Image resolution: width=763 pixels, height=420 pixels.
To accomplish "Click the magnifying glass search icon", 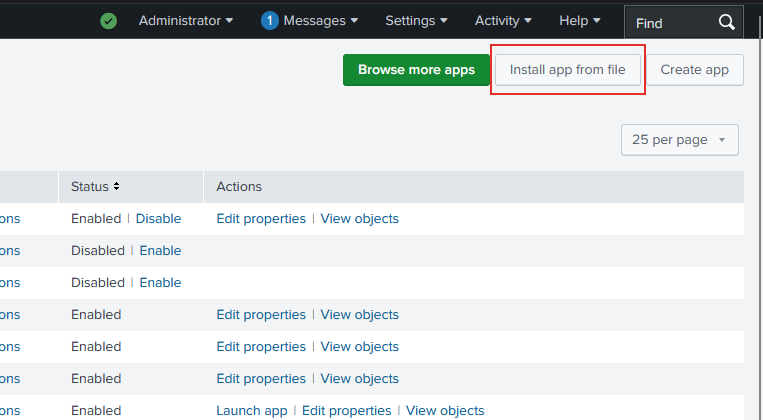I will tap(727, 22).
